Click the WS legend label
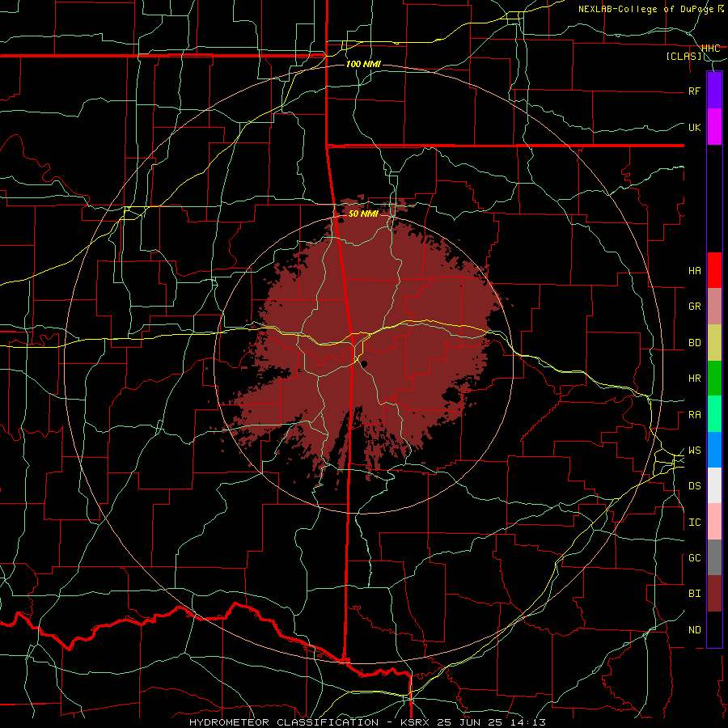Viewport: 728px width, 728px height. point(694,451)
